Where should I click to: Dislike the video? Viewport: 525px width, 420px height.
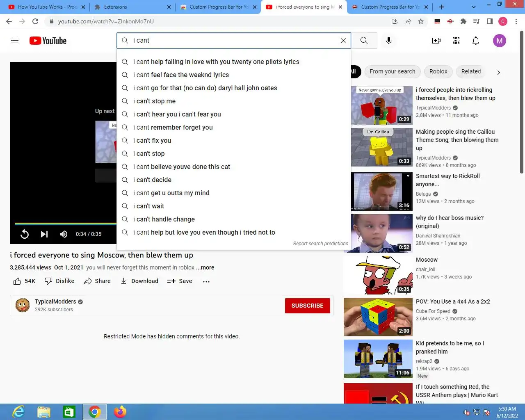point(59,281)
